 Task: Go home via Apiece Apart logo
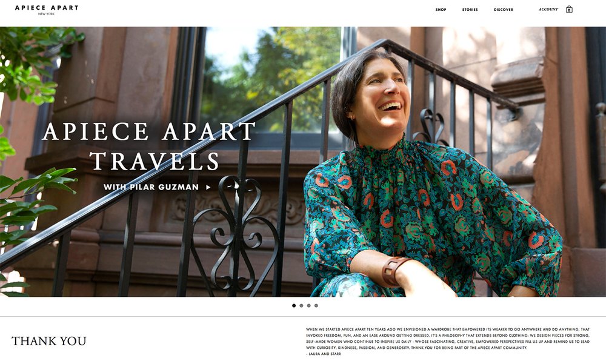pos(47,8)
